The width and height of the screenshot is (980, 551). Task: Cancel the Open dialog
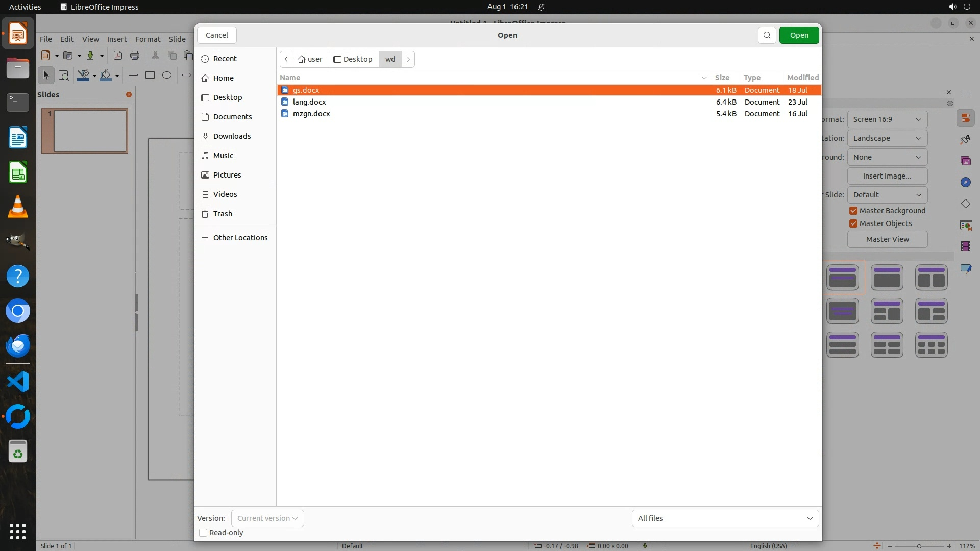pos(217,35)
